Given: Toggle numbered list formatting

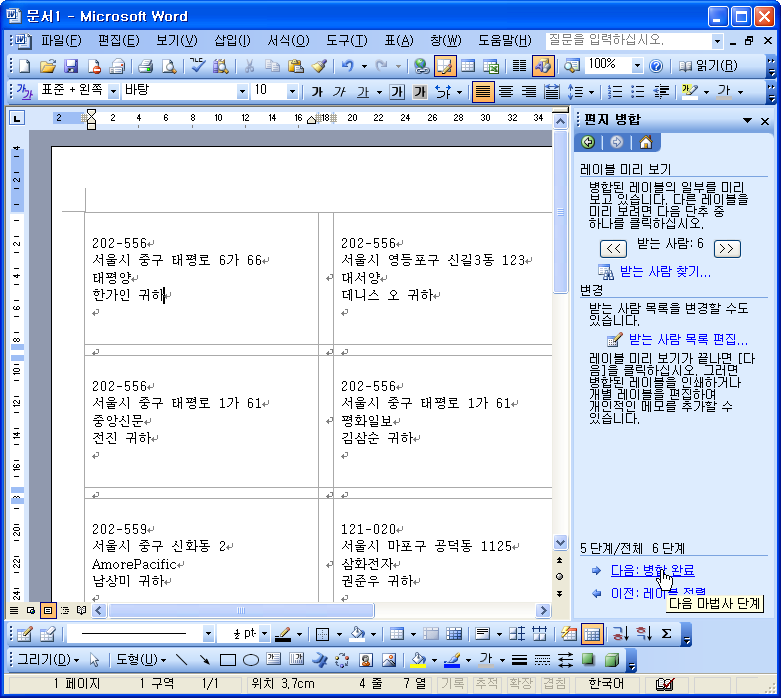Looking at the screenshot, I should point(615,92).
